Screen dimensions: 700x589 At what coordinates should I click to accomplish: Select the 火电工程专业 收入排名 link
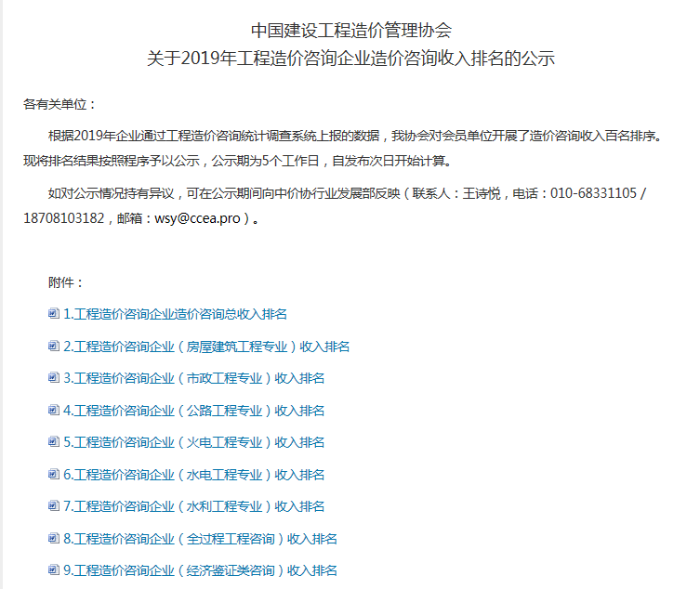(193, 442)
